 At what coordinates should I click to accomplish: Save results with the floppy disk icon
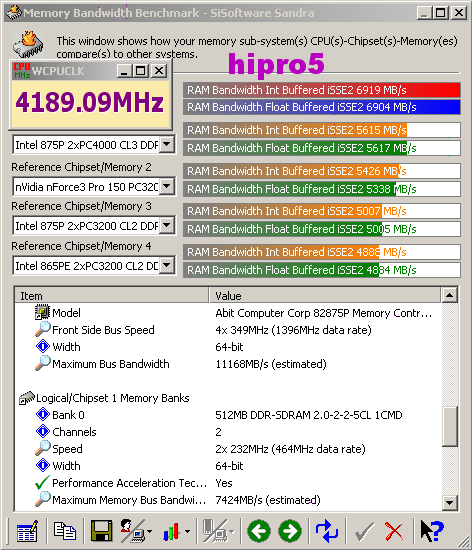(102, 531)
